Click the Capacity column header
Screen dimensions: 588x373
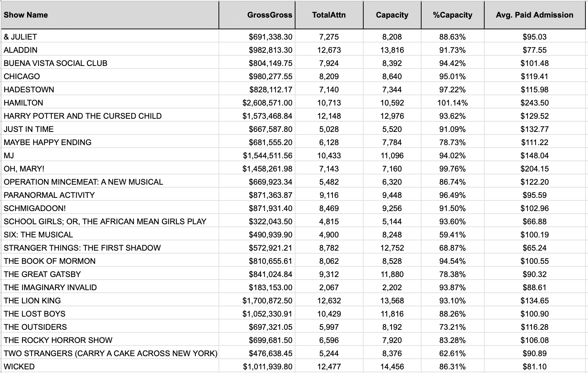click(392, 15)
